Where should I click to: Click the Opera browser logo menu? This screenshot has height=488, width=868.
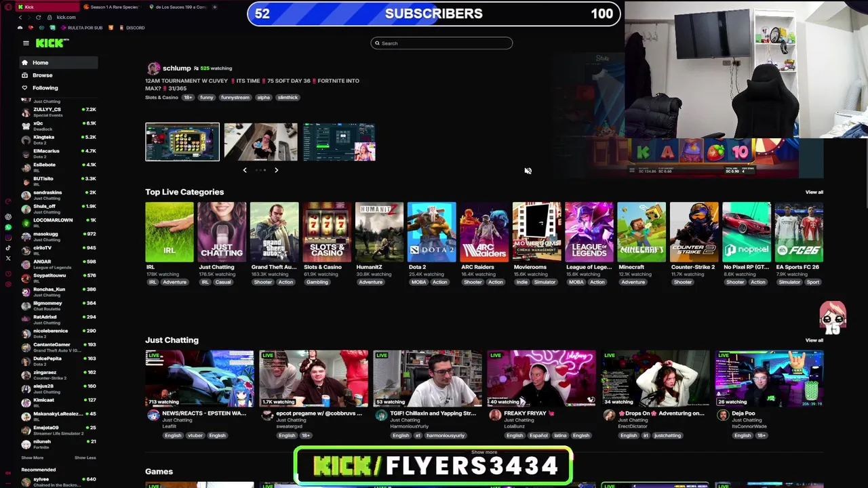pos(7,7)
